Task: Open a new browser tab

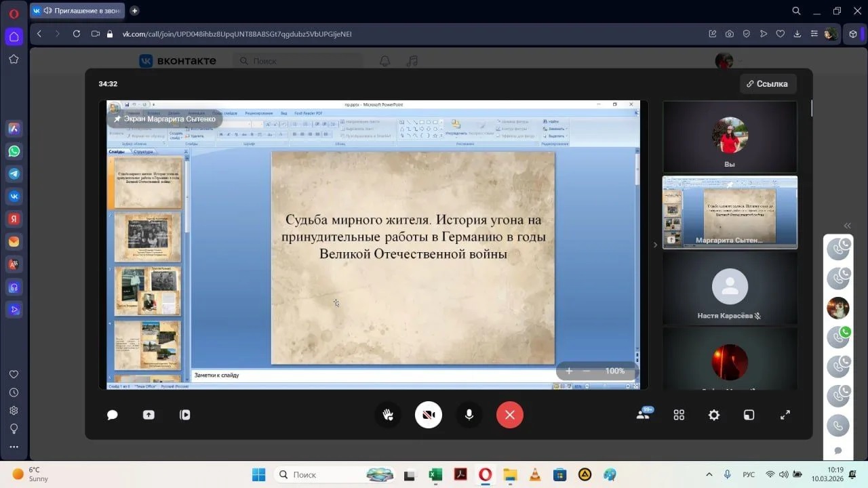Action: (x=134, y=11)
